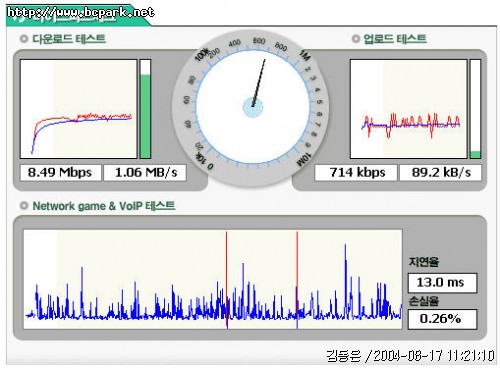Image resolution: width=500 pixels, height=368 pixels.
Task: Click the 업로드 테스트 heading
Action: 395,39
